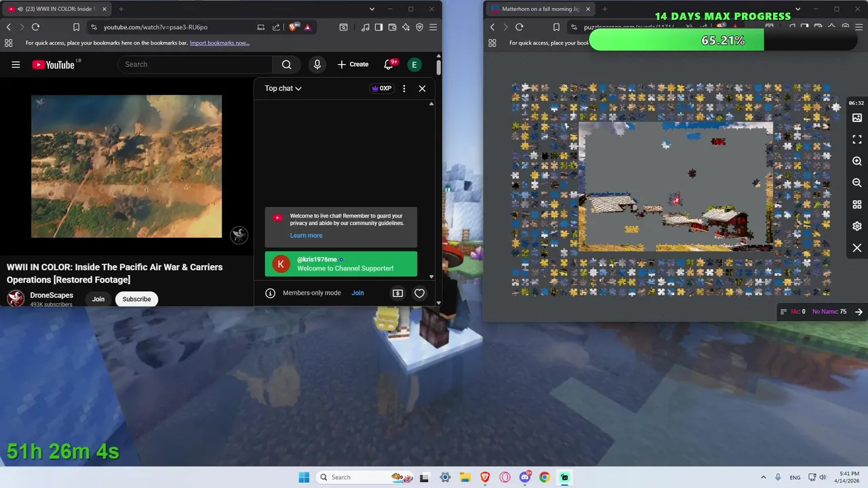Screen dimensions: 868x488
Task: Open tab search dropdown in YouTube window
Action: [x=372, y=9]
